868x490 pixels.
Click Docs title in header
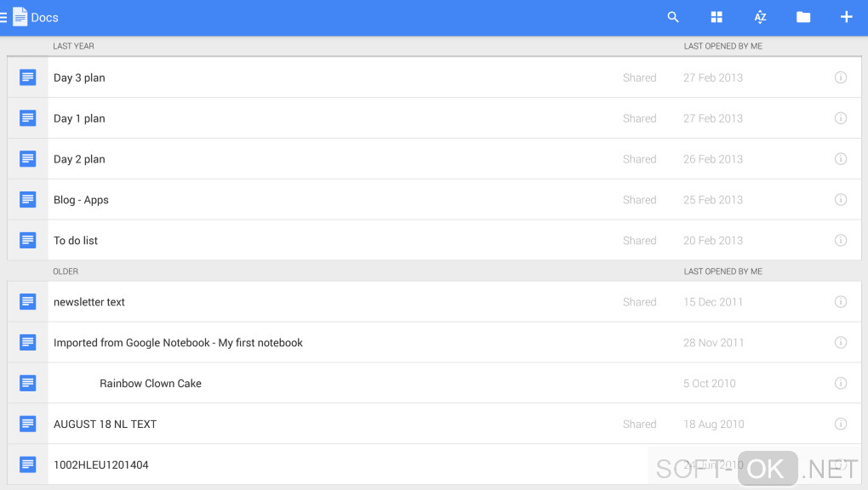click(44, 17)
